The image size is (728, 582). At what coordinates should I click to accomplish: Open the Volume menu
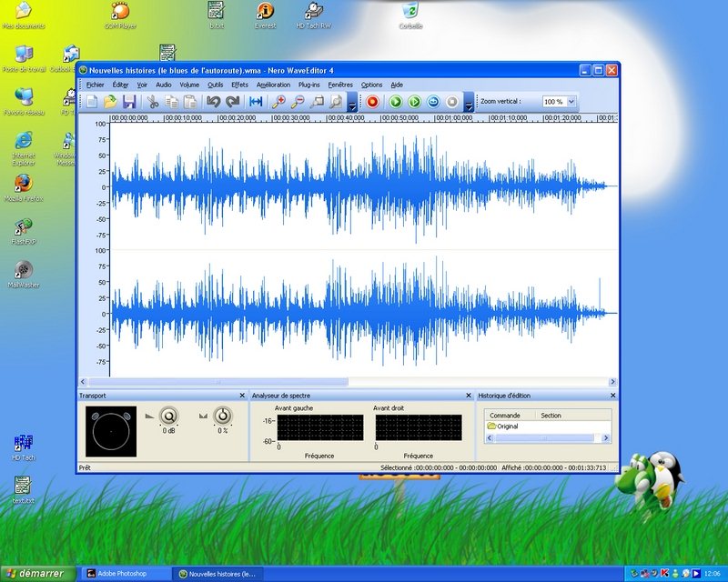tap(189, 85)
